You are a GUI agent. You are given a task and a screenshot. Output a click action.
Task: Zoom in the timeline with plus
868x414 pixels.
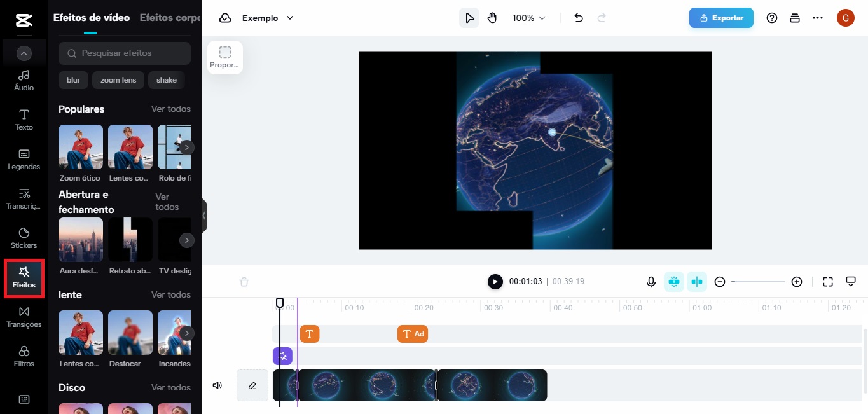click(797, 282)
